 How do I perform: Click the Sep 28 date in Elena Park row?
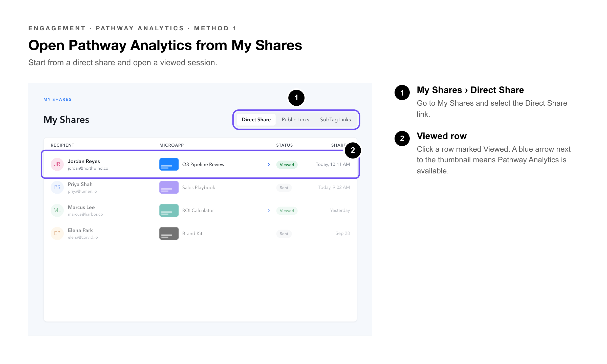343,233
